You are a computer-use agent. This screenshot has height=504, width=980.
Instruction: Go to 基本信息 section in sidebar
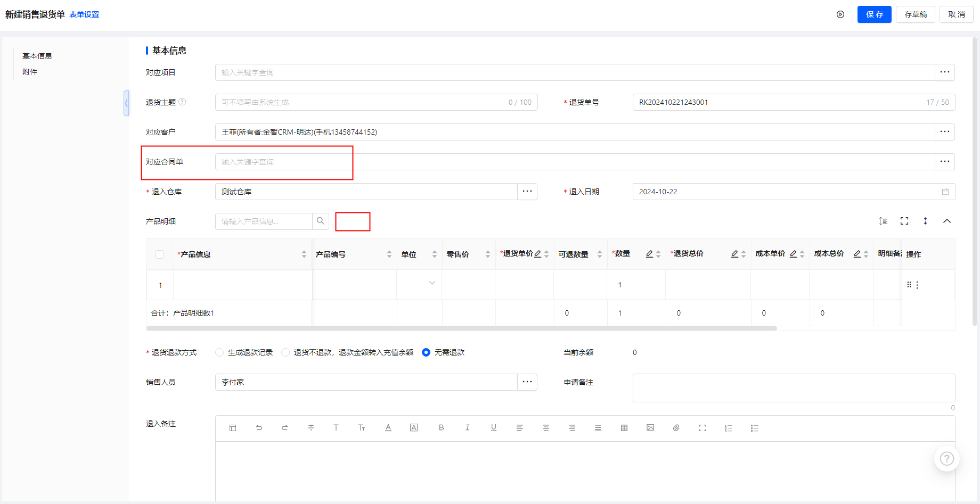tap(37, 56)
